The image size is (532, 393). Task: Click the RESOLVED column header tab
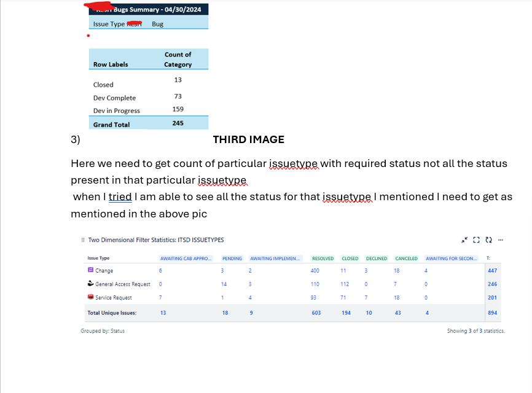click(323, 258)
